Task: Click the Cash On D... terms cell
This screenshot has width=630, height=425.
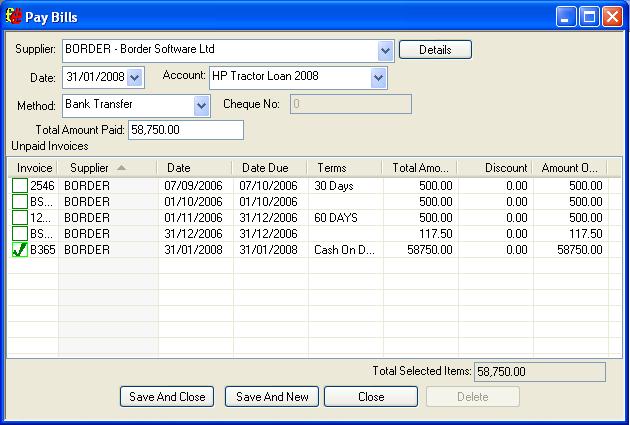Action: pyautogui.click(x=344, y=250)
